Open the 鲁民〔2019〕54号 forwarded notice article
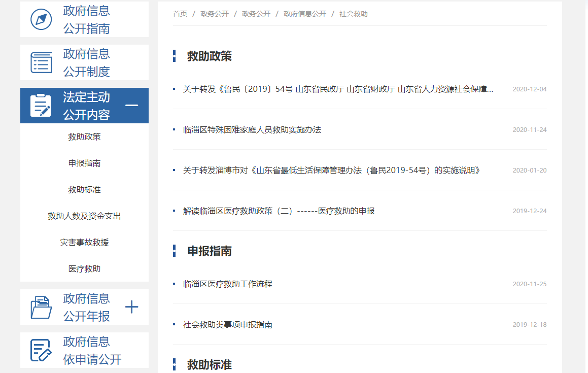Screen dimensions: 588x373 338,89
